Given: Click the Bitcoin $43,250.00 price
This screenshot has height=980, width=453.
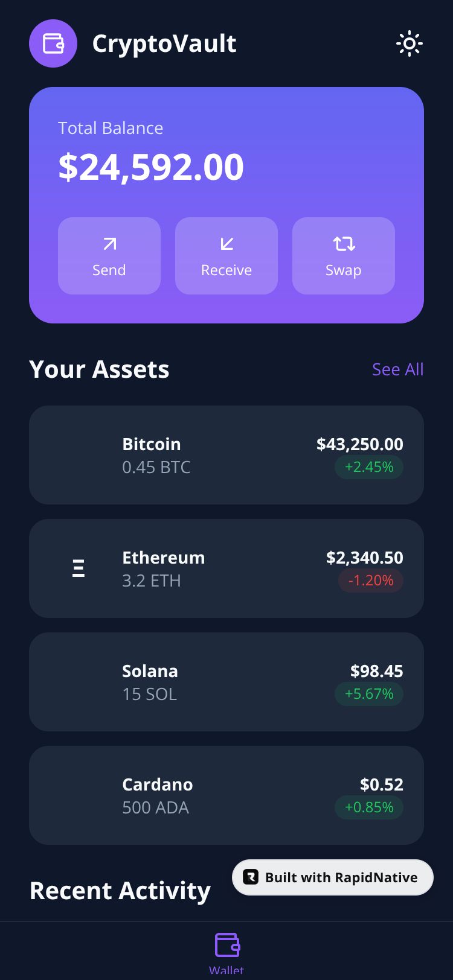Looking at the screenshot, I should point(360,444).
